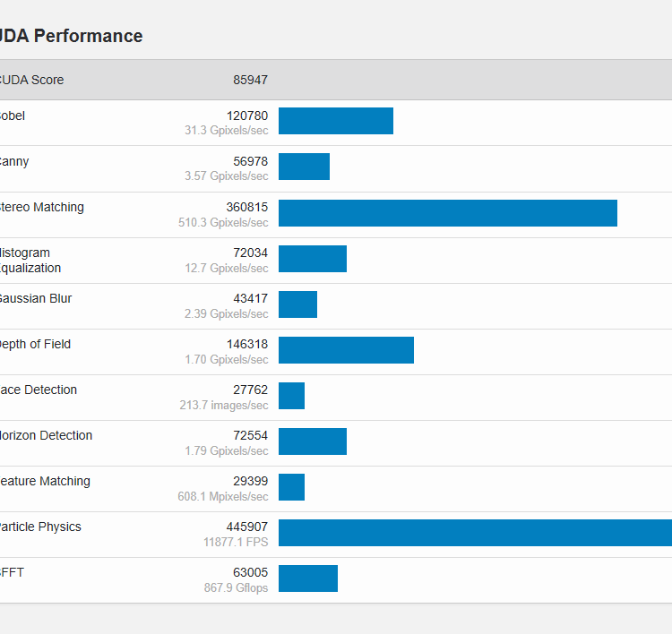Screen dimensions: 672x634
Task: Select the Horizon Detection label
Action: click(45, 435)
